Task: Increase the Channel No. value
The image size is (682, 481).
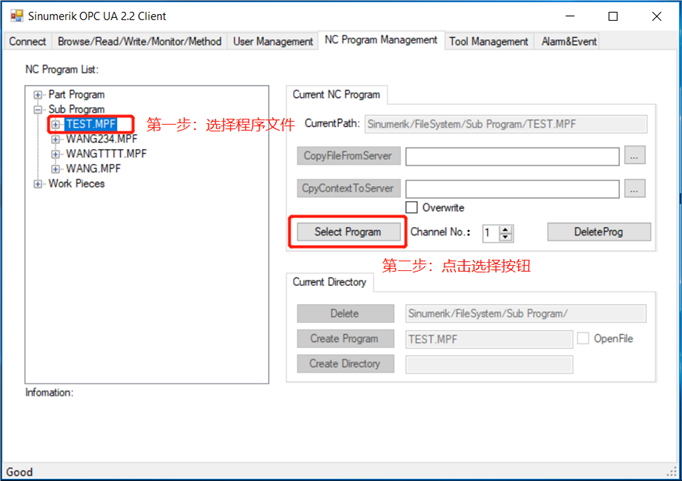Action: point(505,229)
